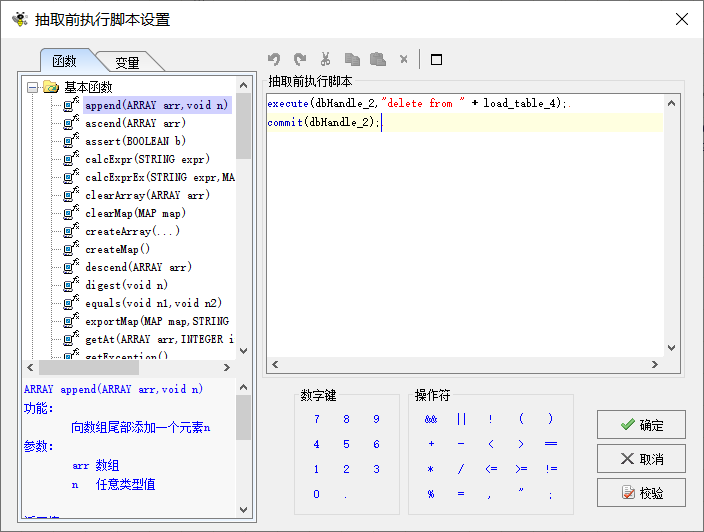This screenshot has width=704, height=532.
Task: Select append(ARRAY arr,void n) function
Action: click(x=157, y=105)
